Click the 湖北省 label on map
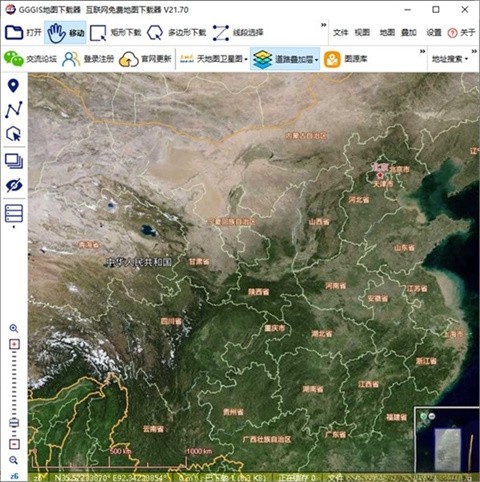 [x=322, y=334]
